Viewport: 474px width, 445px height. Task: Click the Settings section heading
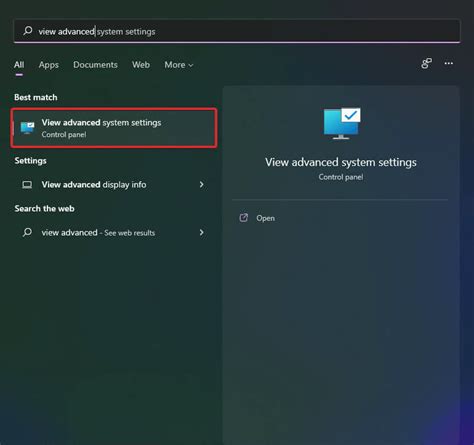30,161
